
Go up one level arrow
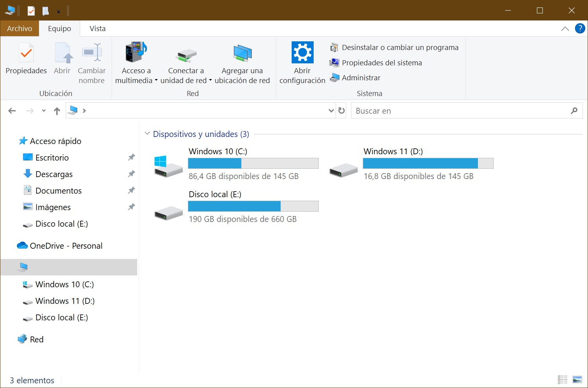pos(57,111)
